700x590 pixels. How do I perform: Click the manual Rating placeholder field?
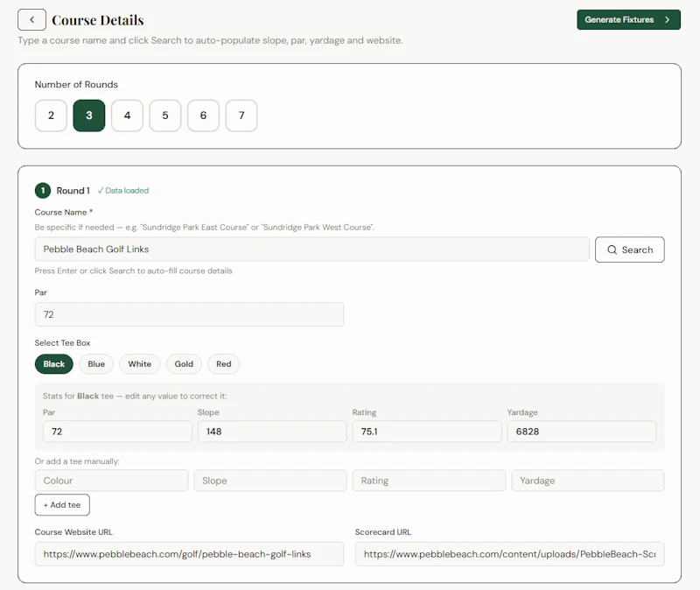click(429, 481)
